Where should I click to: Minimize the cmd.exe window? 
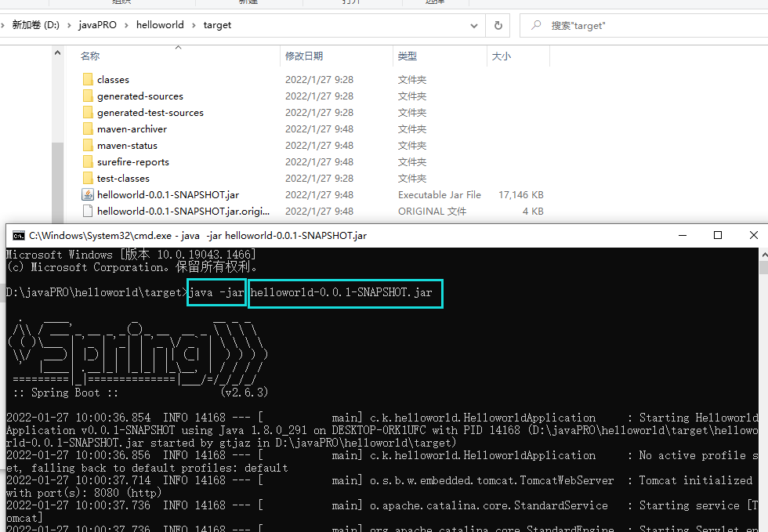[683, 236]
